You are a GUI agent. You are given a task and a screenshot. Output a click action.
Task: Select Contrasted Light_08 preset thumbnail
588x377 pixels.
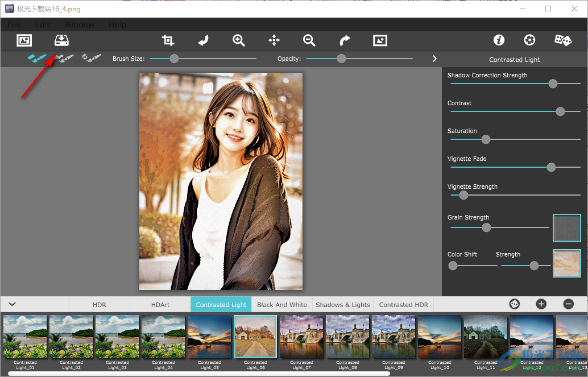point(347,337)
